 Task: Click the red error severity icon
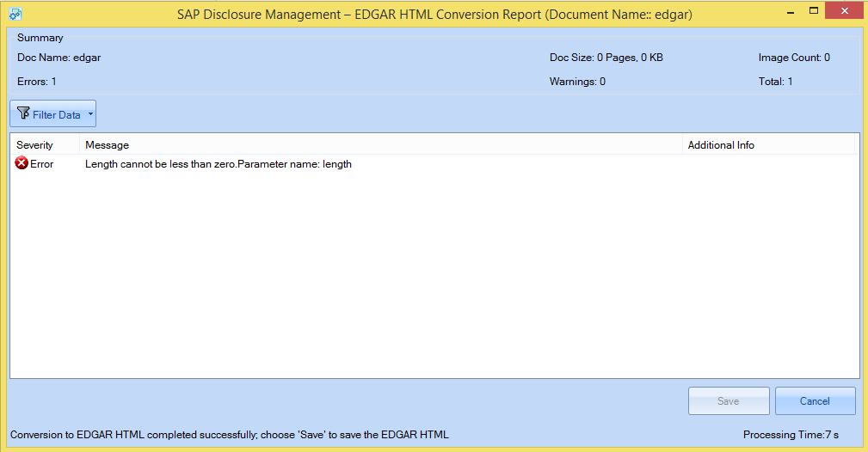[22, 163]
